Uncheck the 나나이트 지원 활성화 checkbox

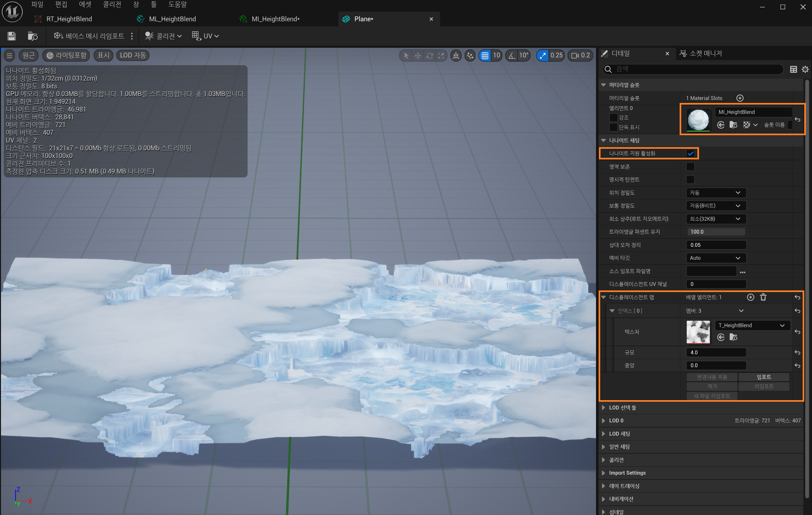click(690, 154)
